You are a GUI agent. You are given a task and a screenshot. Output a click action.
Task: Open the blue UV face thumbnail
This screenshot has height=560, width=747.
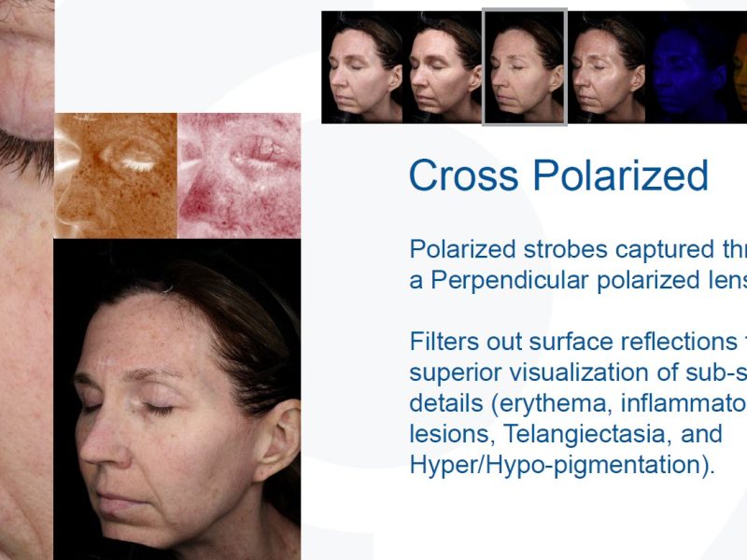point(689,67)
